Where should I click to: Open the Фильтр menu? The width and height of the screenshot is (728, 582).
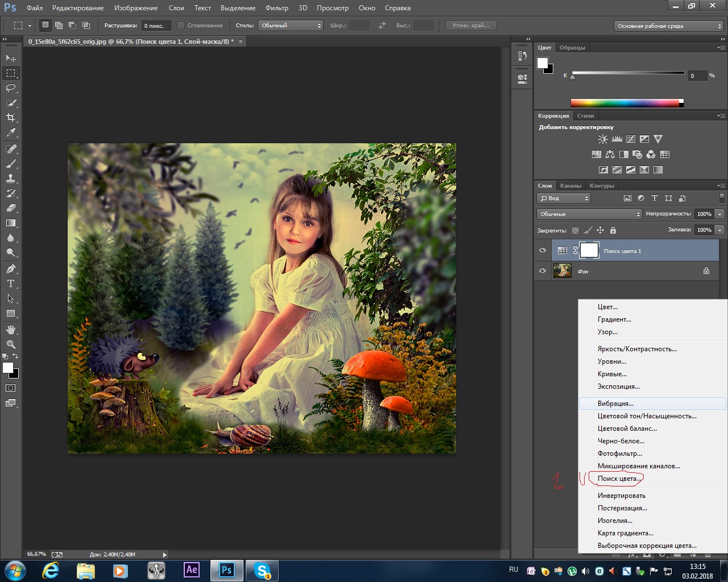tap(277, 8)
